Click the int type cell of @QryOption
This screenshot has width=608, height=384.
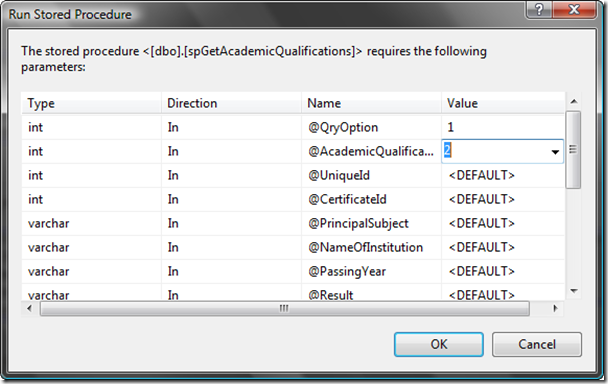92,127
